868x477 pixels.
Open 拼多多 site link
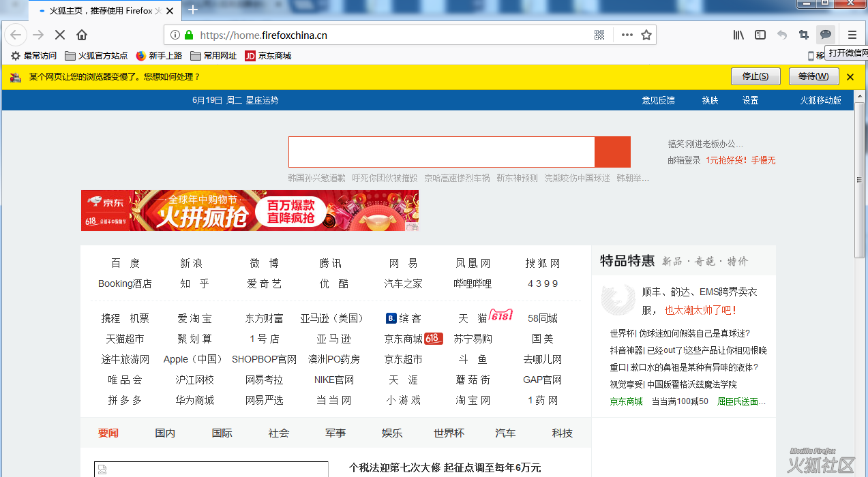[125, 400]
